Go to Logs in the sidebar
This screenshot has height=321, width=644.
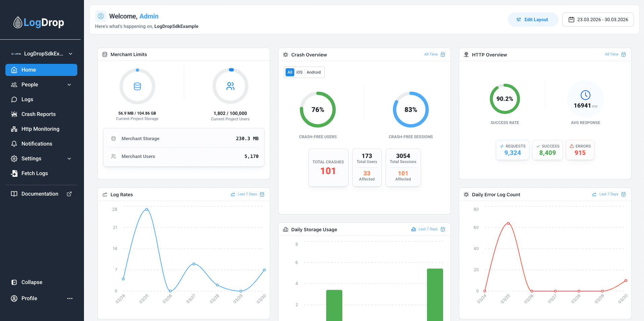[41, 99]
